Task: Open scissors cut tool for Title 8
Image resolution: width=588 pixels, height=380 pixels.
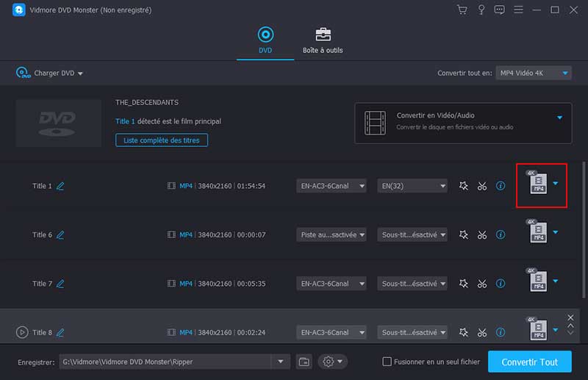Action: click(482, 332)
